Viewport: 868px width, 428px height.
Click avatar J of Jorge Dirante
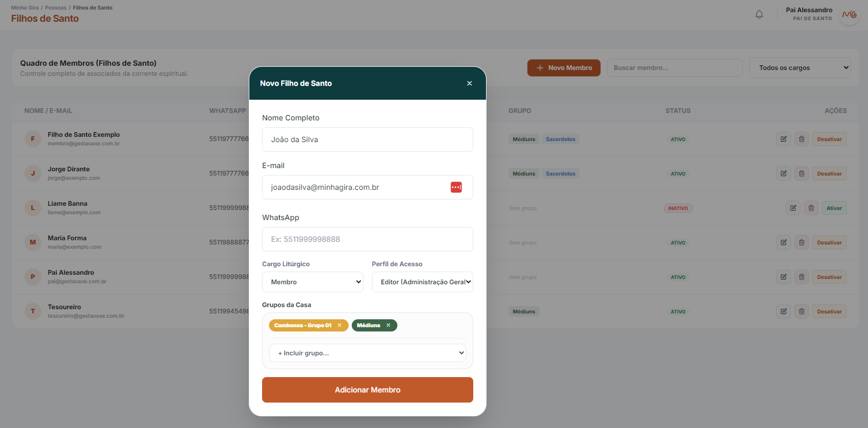click(x=33, y=173)
